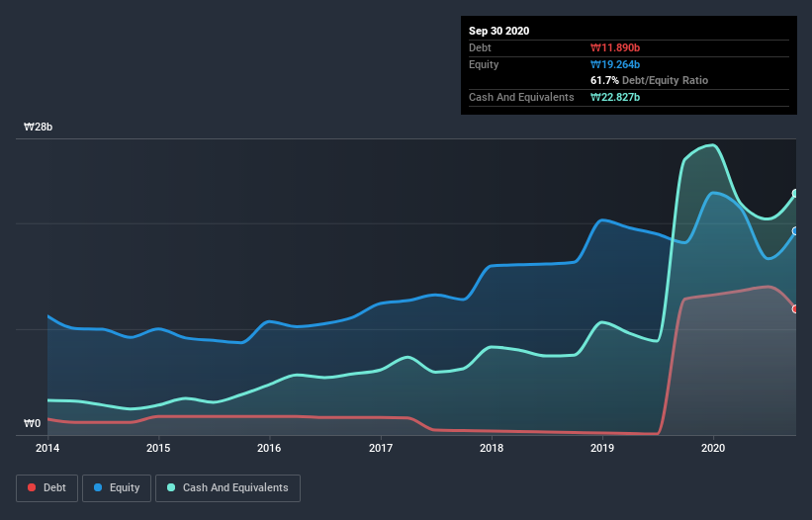Click the Equity label in tooltip
This screenshot has width=812, height=520.
coord(484,64)
